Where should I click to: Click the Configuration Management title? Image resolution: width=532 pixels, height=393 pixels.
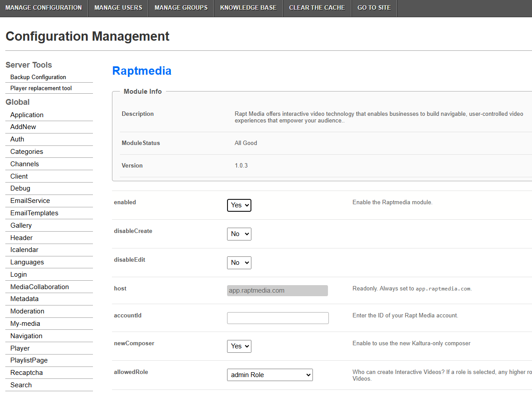coord(88,36)
